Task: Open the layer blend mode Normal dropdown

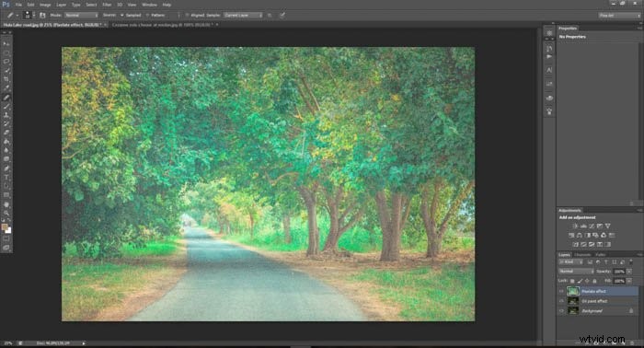Action: [x=576, y=272]
